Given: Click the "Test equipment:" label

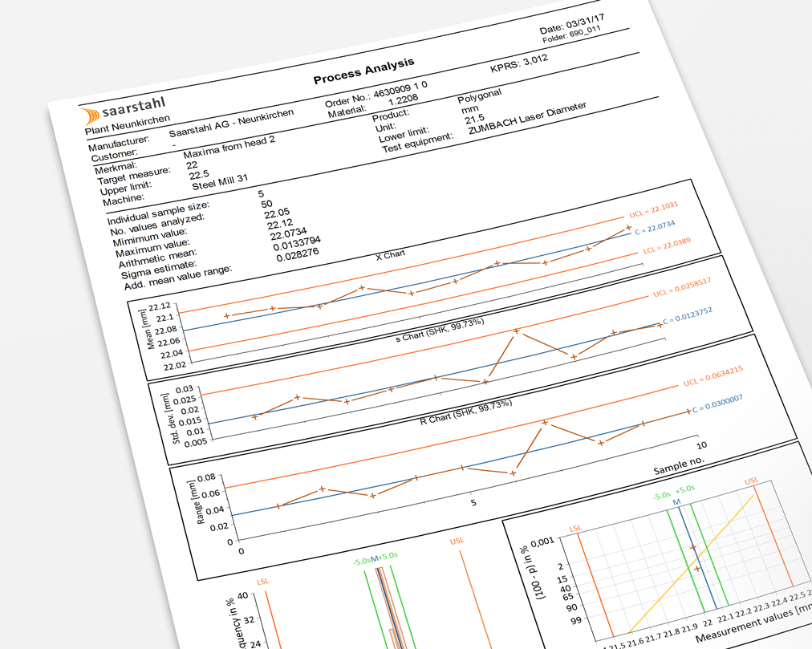Looking at the screenshot, I should [417, 144].
